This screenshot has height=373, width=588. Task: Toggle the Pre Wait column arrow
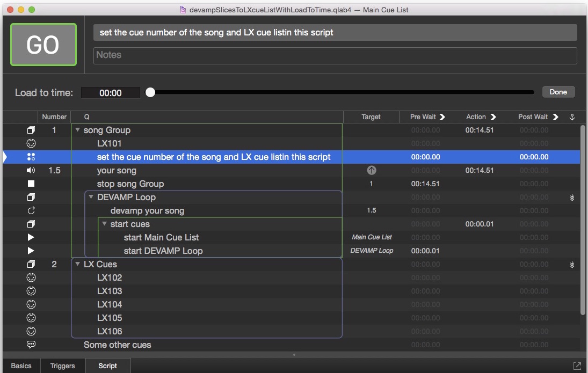click(442, 116)
